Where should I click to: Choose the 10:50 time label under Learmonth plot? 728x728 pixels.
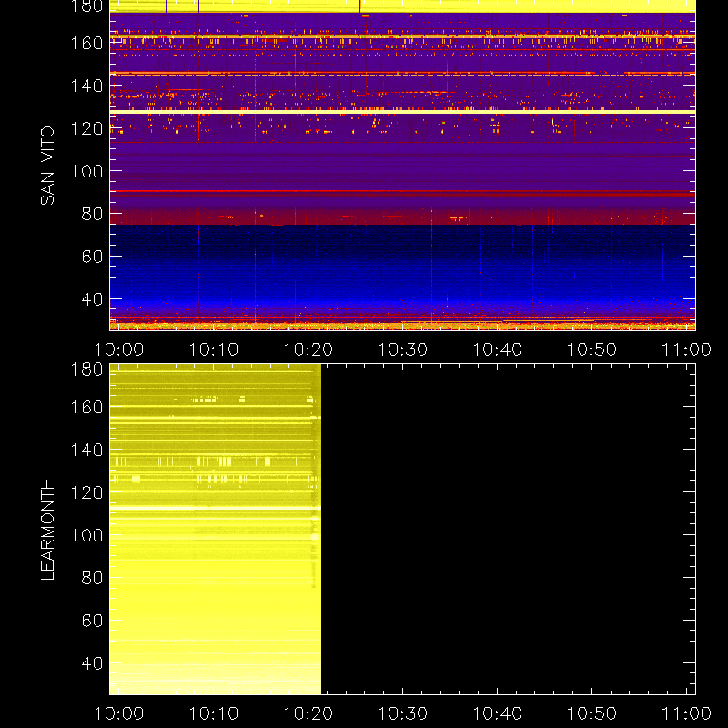pyautogui.click(x=592, y=713)
